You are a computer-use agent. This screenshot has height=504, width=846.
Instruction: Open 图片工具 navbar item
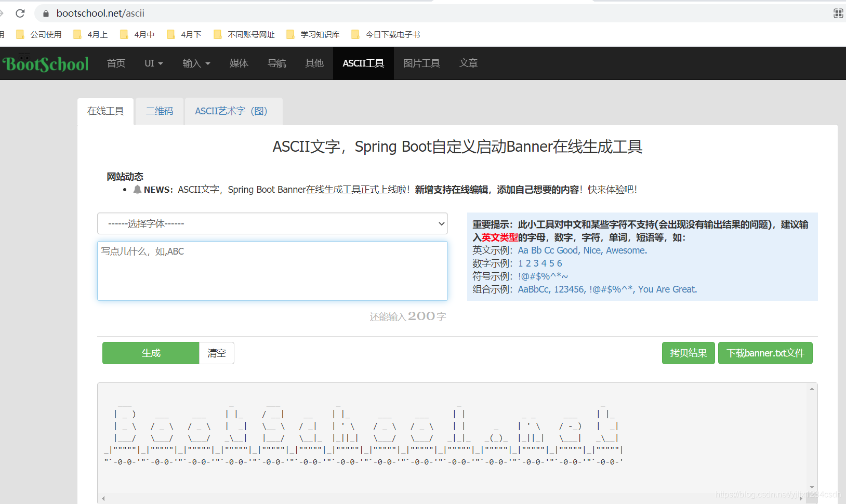tap(421, 63)
